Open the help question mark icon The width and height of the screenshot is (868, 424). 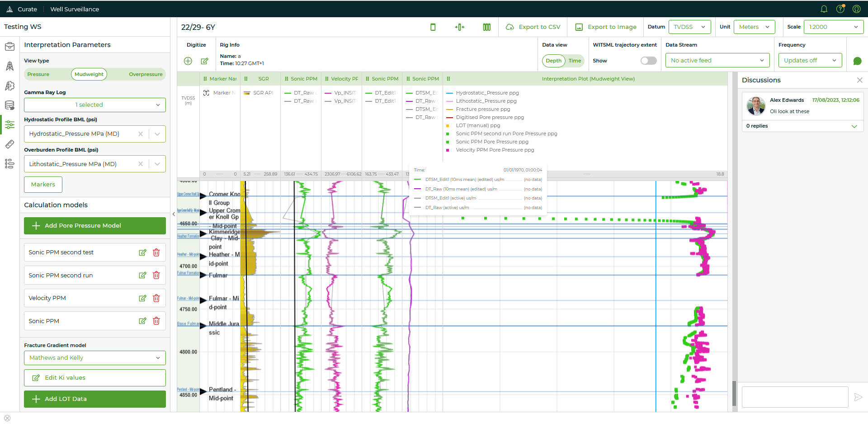pyautogui.click(x=840, y=9)
